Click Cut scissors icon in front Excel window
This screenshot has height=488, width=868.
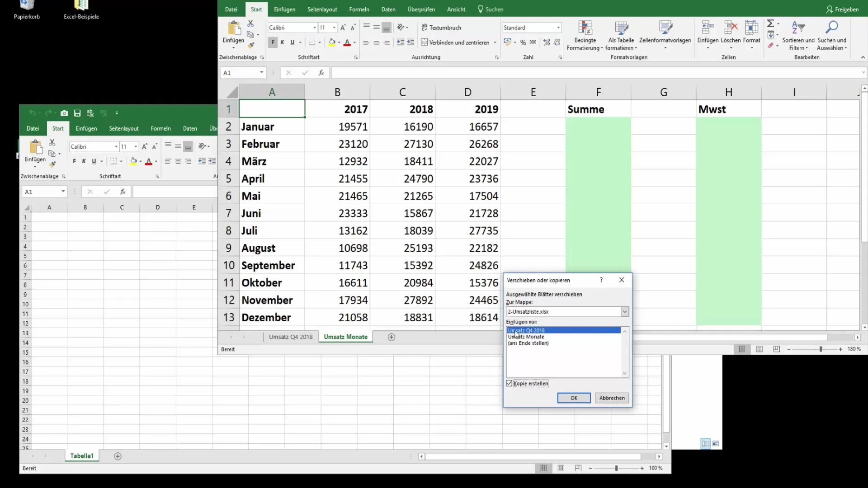click(250, 23)
